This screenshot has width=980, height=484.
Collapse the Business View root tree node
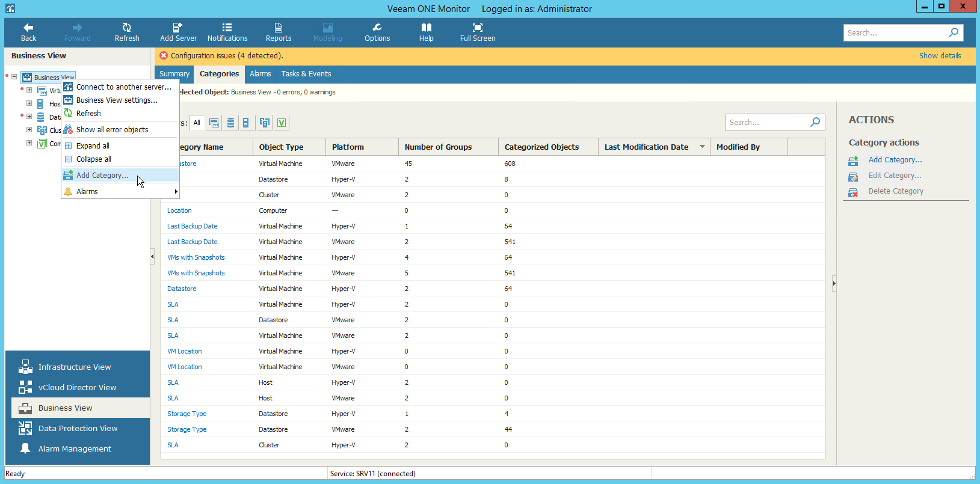coord(14,77)
